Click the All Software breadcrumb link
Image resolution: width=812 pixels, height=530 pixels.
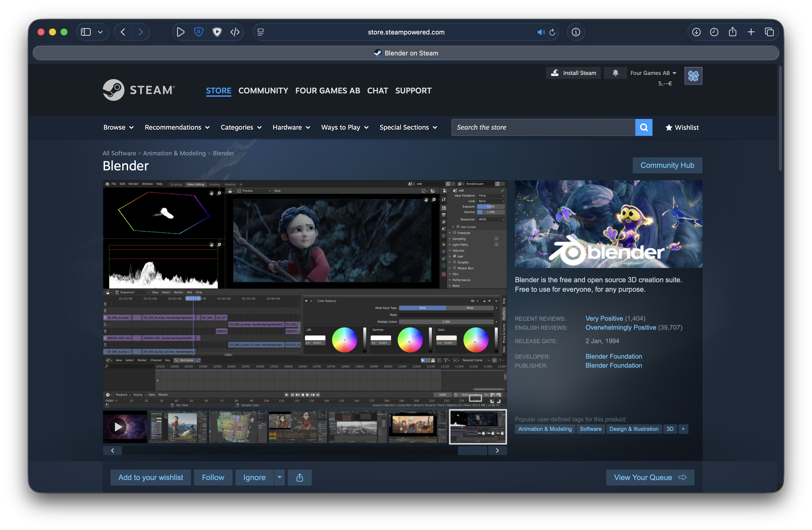pyautogui.click(x=119, y=153)
